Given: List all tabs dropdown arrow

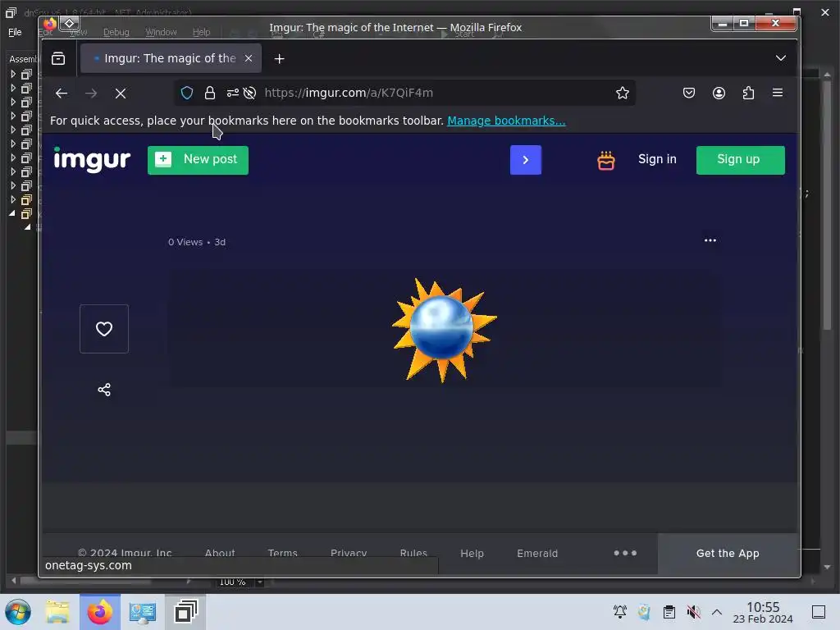Looking at the screenshot, I should click(x=781, y=58).
